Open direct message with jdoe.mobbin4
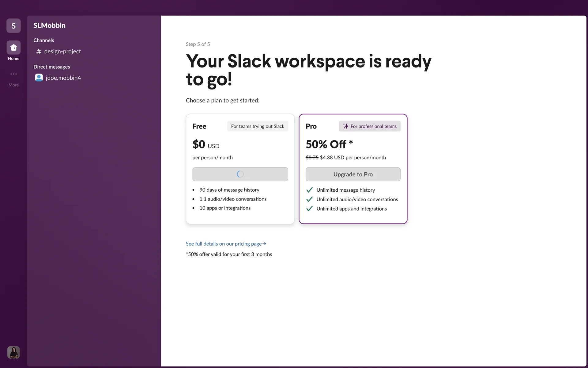 coord(63,78)
